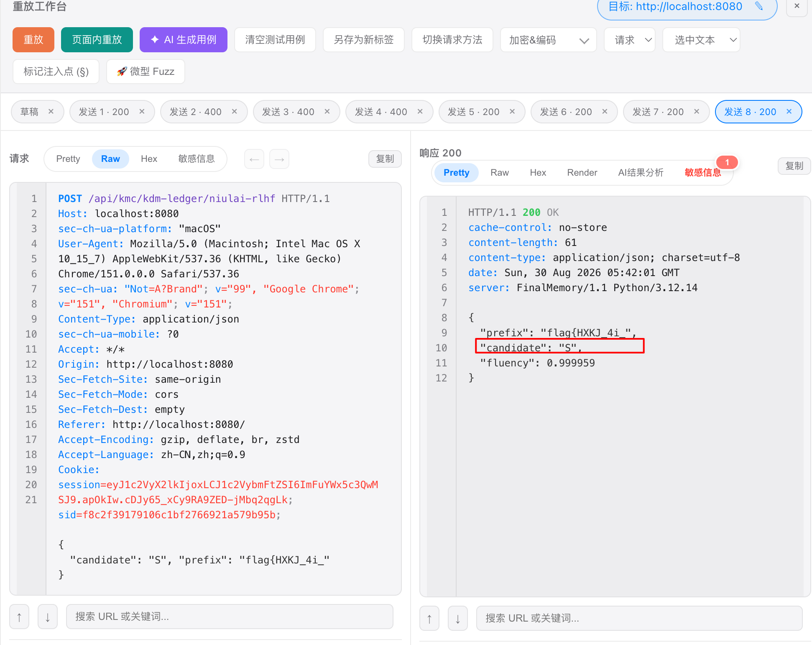Click 另存为新标签 button
Screen dimensions: 812x645
(x=364, y=40)
